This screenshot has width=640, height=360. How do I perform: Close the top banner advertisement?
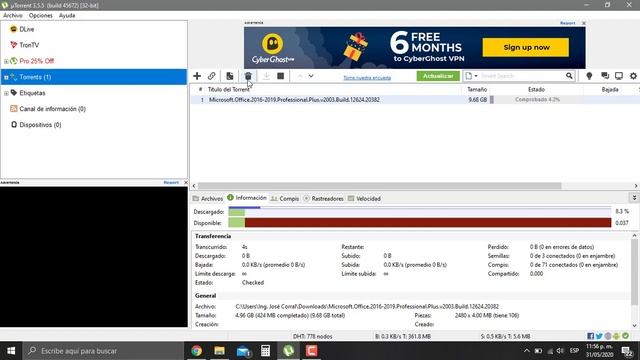pyautogui.click(x=584, y=23)
